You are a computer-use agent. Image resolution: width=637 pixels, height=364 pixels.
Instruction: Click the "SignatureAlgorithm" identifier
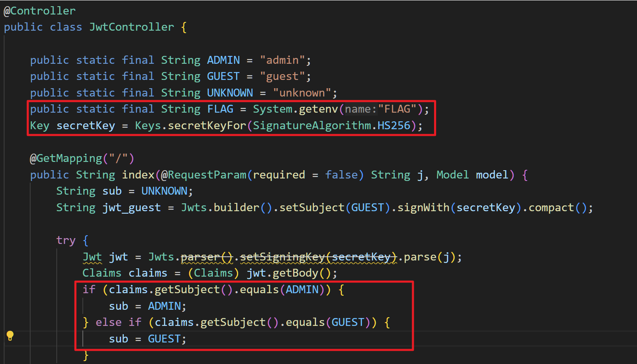[312, 125]
